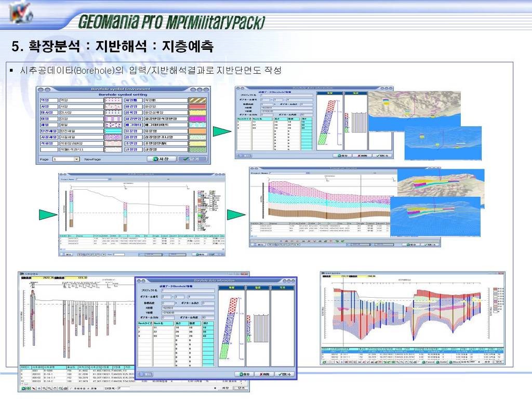Image resolution: width=532 pixels, height=399 pixels.
Task: Click print icon in bottom-left section toolbar
Action: [64, 388]
